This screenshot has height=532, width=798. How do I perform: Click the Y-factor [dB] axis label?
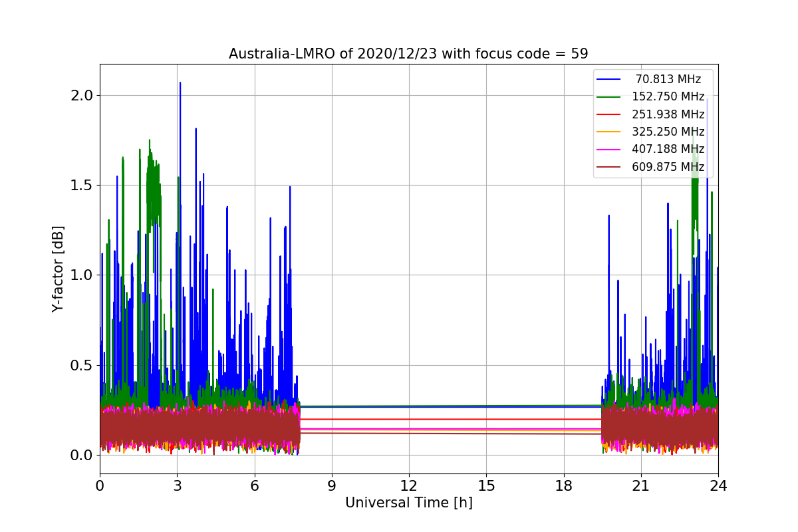coord(59,269)
